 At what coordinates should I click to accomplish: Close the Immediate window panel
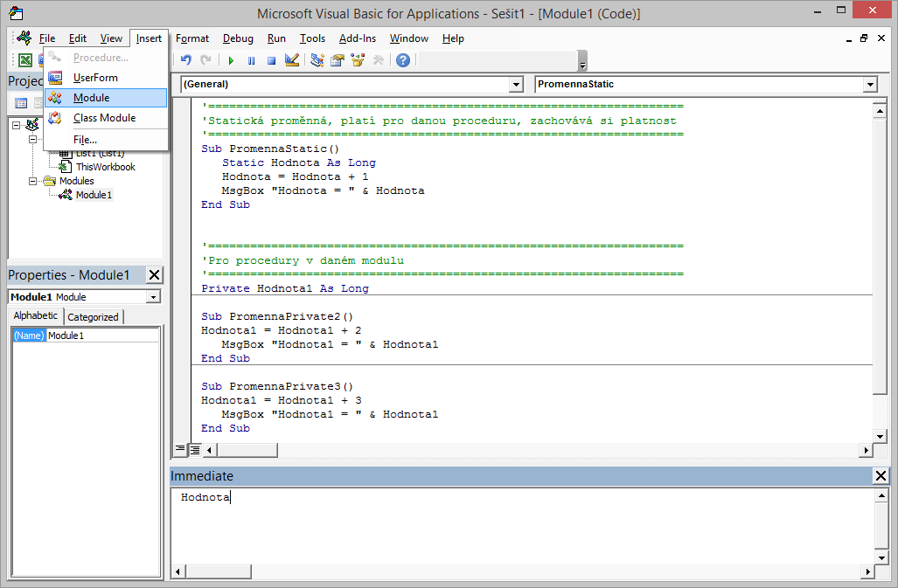[881, 475]
